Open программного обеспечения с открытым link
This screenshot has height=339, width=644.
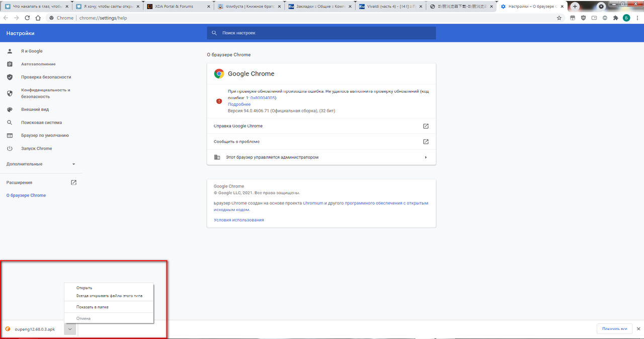(x=386, y=203)
